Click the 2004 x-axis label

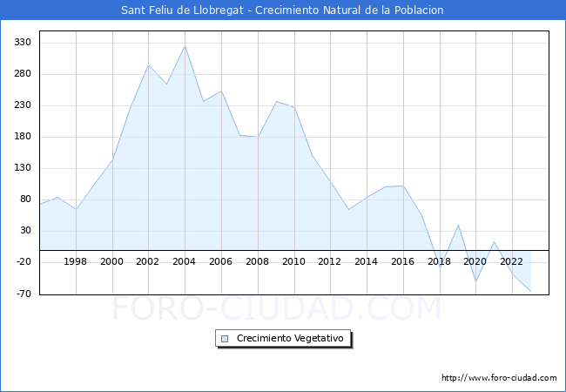[x=184, y=261]
